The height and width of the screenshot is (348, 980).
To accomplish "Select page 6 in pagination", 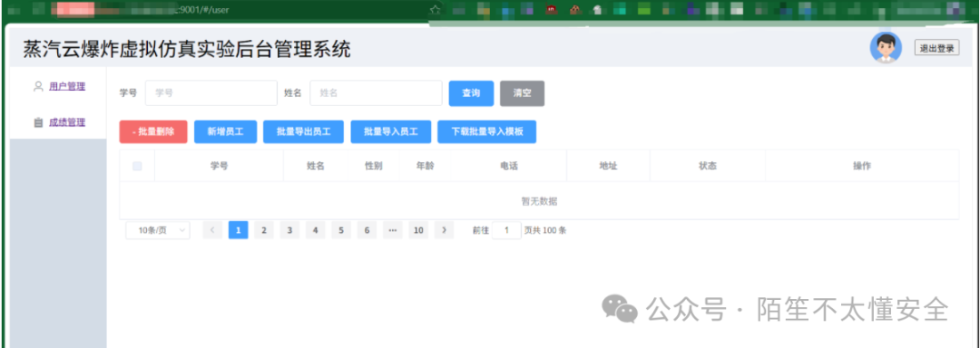I will tap(367, 230).
